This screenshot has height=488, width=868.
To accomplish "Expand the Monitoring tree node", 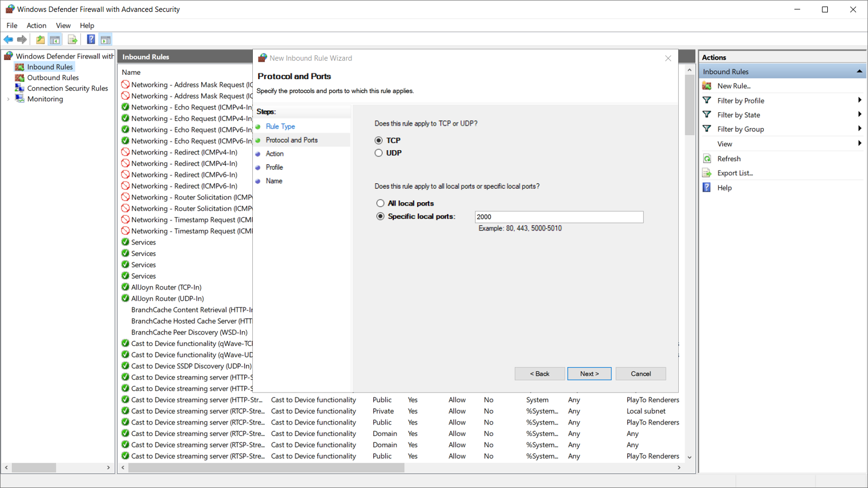I will [8, 99].
